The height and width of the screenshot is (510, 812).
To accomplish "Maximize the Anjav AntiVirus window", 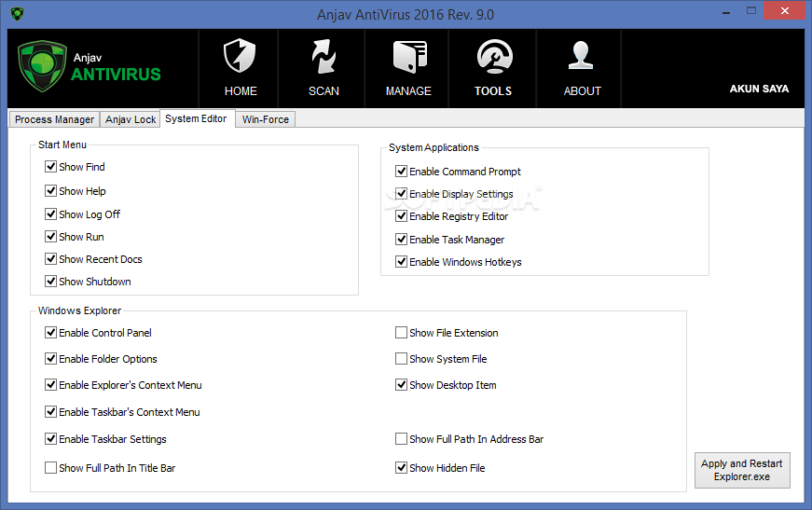I will coord(751,11).
